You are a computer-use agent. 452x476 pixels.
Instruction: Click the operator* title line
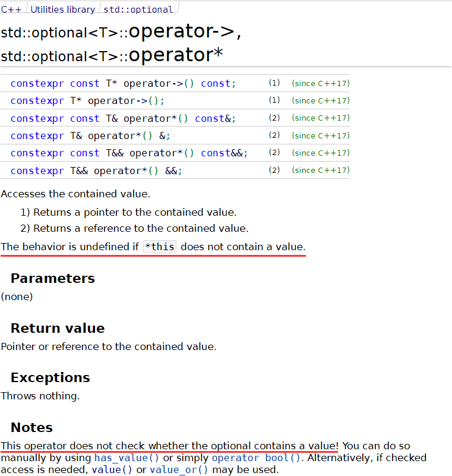click(112, 55)
